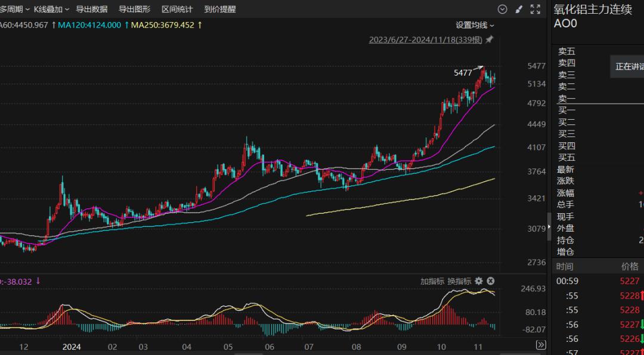Pin the date range with pushpin icon

click(x=490, y=40)
